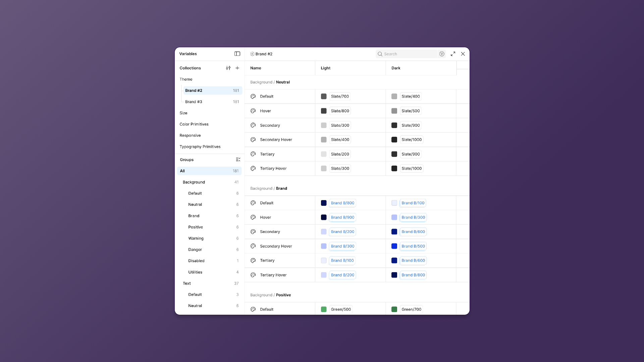This screenshot has width=644, height=362.
Task: Expand the variables window to fullscreen
Action: (x=453, y=54)
